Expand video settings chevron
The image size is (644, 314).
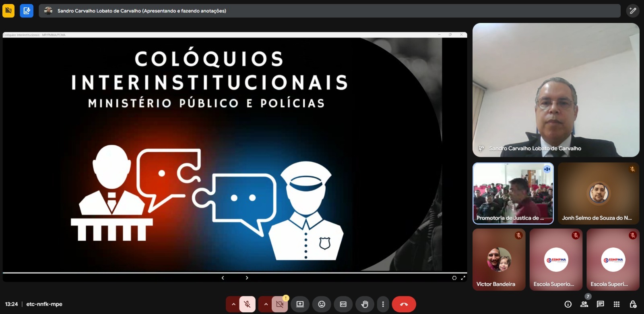coord(266,304)
